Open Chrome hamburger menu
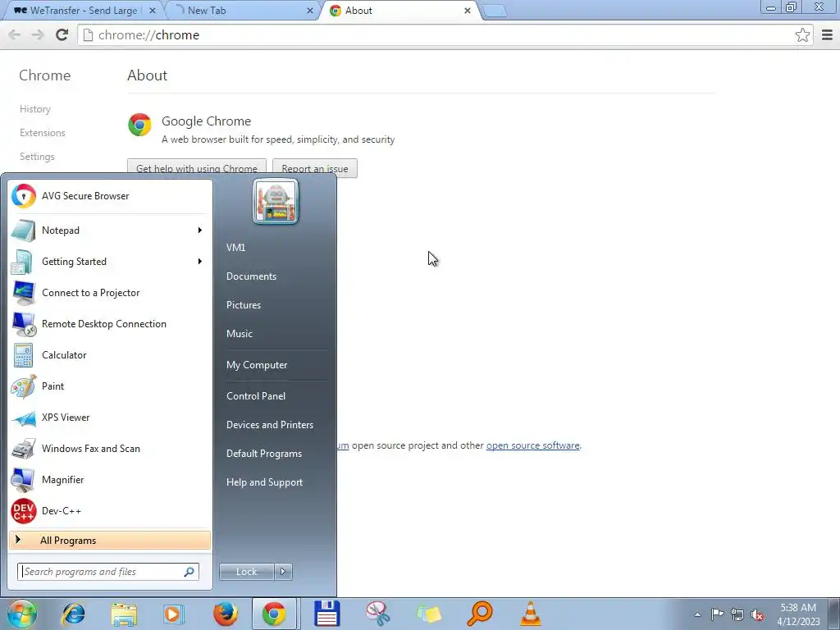Viewport: 840px width, 630px height. [827, 34]
